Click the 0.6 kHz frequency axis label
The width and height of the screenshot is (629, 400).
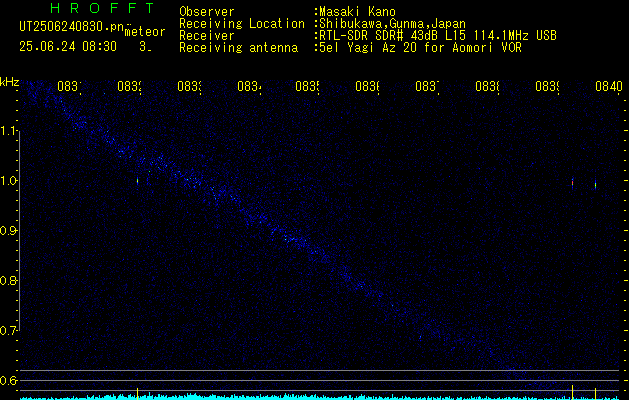click(x=8, y=380)
